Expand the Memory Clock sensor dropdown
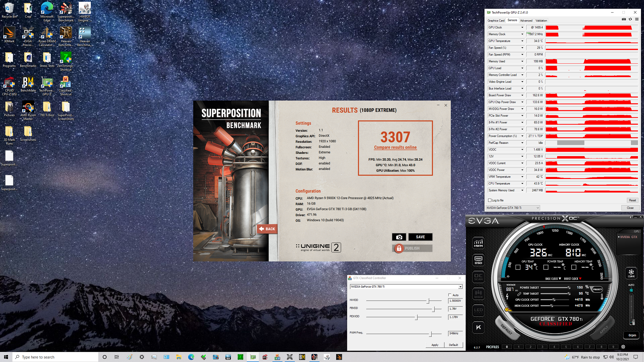 tap(522, 34)
